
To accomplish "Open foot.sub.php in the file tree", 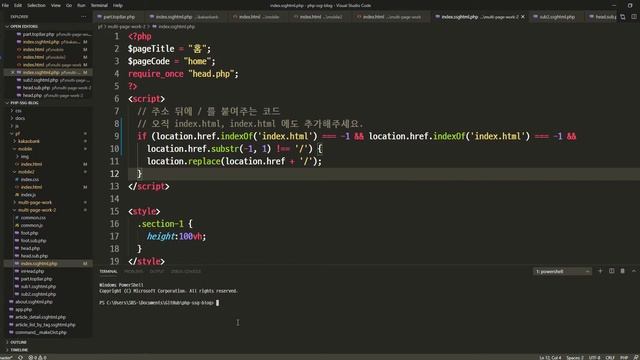I will click(33, 241).
